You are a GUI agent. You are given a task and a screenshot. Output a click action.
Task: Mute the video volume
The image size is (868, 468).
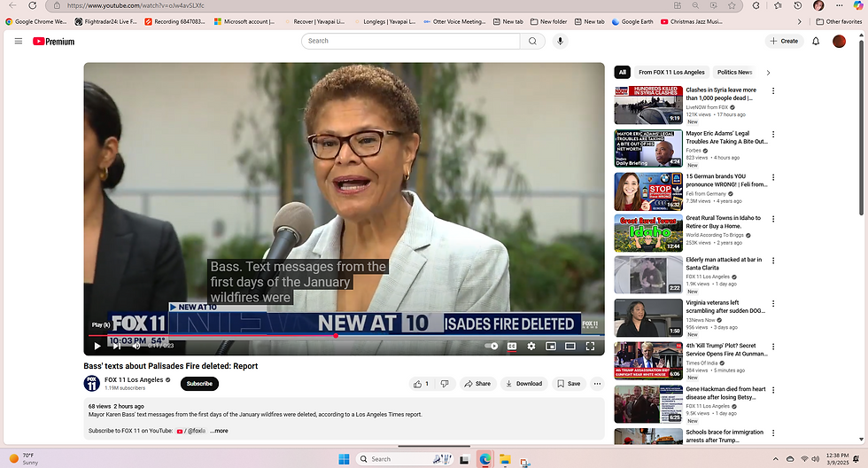(x=136, y=347)
